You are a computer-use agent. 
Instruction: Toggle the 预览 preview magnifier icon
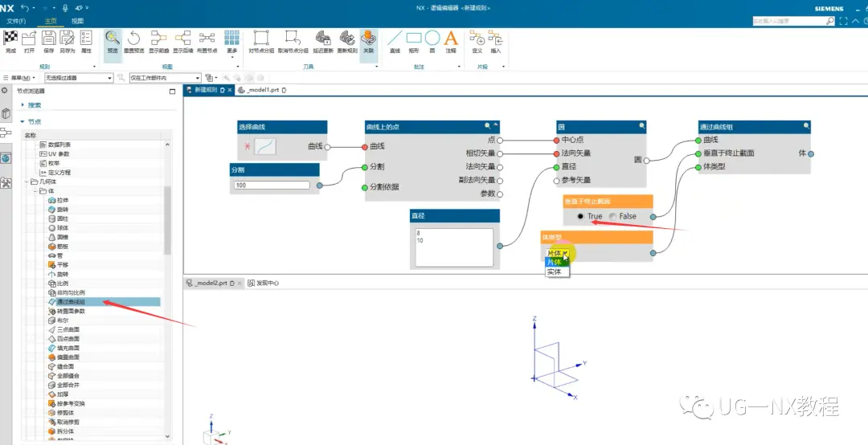point(113,39)
